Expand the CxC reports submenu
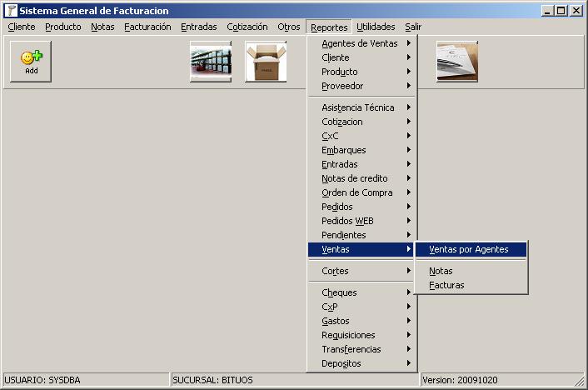The width and height of the screenshot is (588, 390). [x=361, y=136]
